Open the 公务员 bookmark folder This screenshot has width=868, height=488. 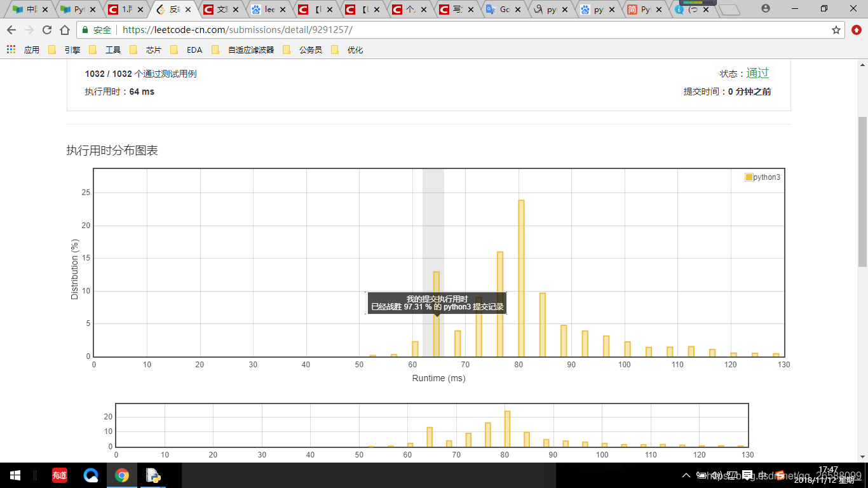pyautogui.click(x=303, y=50)
